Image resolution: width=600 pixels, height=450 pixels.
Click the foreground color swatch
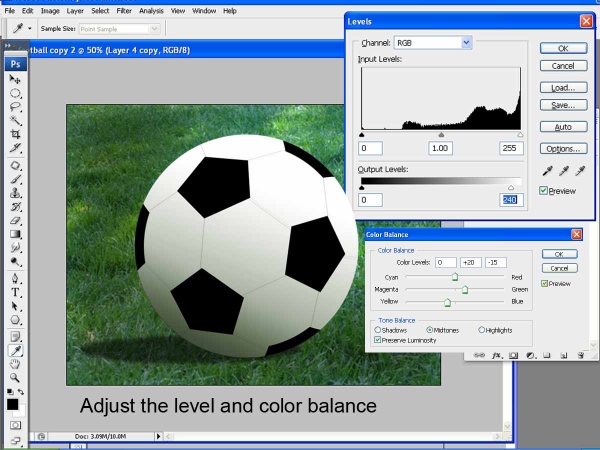[12, 404]
